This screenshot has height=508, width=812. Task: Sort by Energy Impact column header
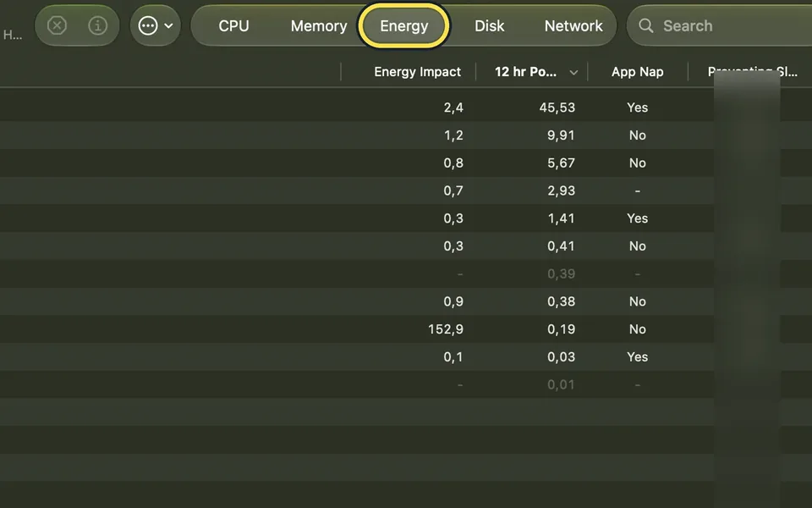click(417, 72)
